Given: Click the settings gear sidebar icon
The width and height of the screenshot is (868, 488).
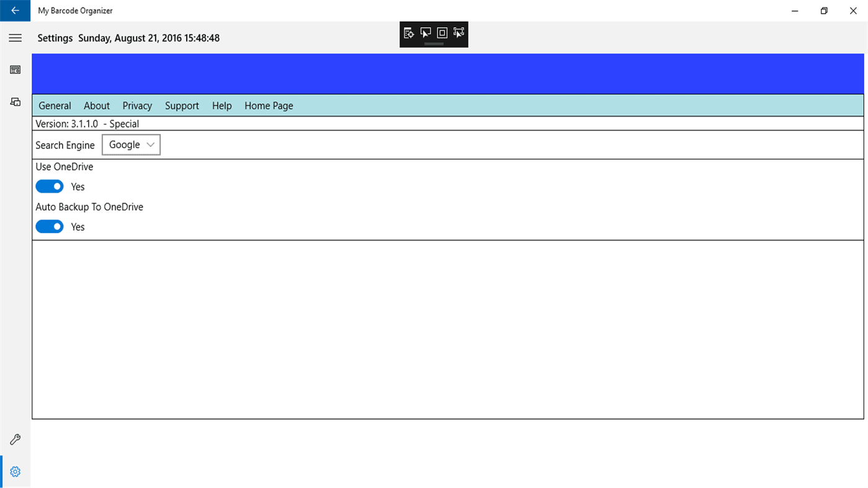Looking at the screenshot, I should 15,471.
